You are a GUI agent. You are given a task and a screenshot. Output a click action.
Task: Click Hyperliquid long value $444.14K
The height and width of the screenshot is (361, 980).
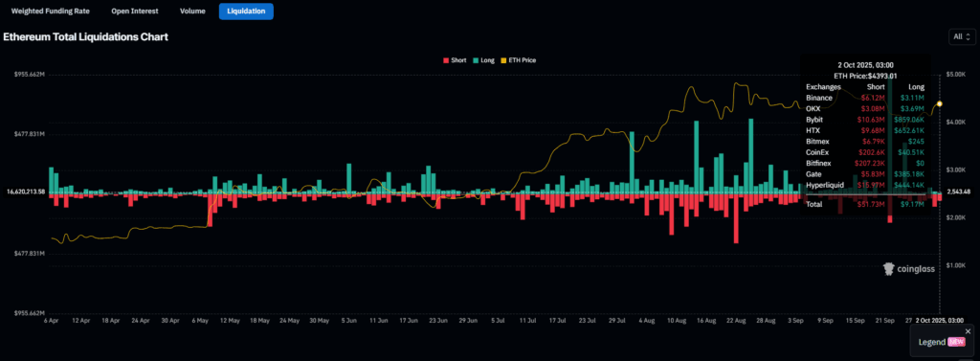click(909, 185)
